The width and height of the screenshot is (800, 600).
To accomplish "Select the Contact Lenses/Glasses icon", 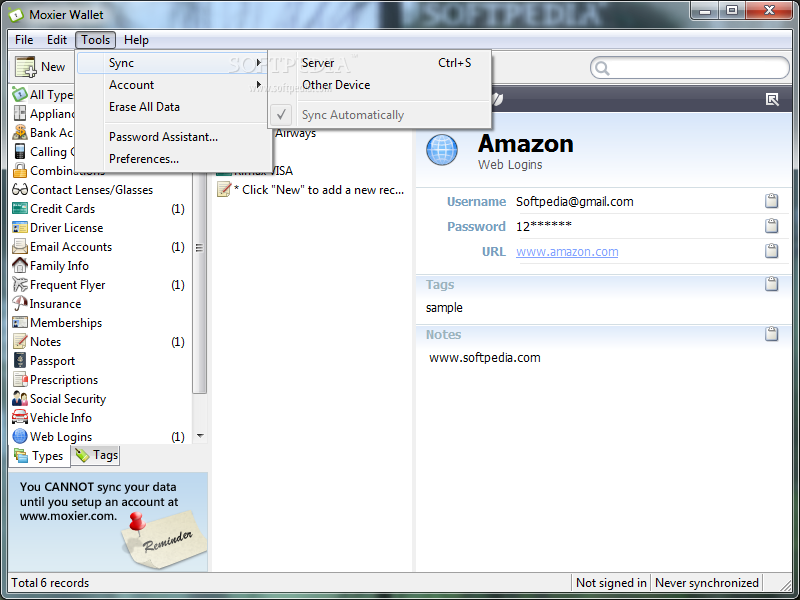I will tap(20, 190).
